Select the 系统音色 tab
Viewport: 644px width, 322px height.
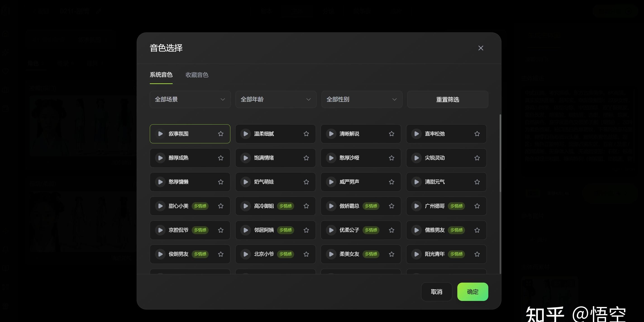click(x=161, y=75)
